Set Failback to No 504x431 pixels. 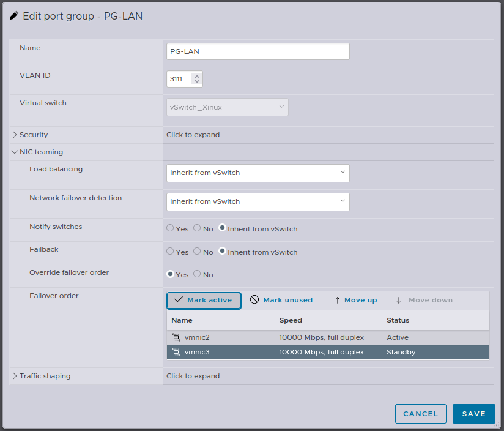pyautogui.click(x=197, y=251)
